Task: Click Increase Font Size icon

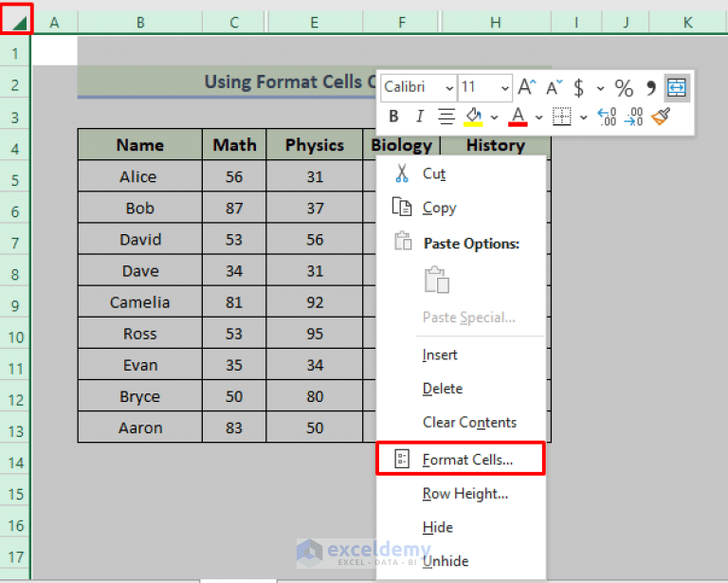Action: pyautogui.click(x=527, y=87)
